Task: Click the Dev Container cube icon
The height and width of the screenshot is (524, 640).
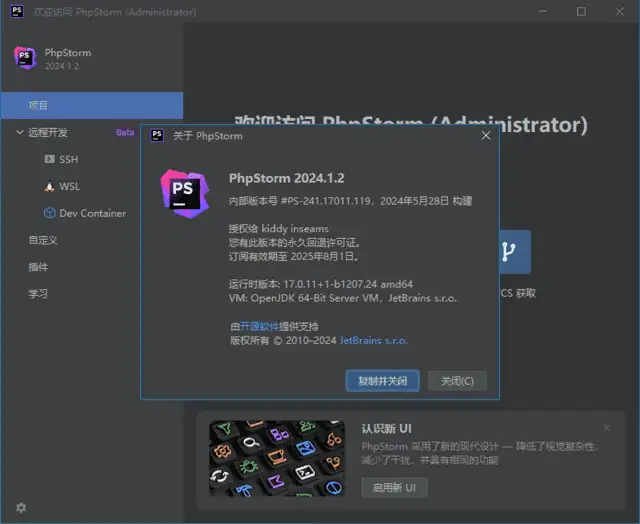Action: pyautogui.click(x=50, y=213)
